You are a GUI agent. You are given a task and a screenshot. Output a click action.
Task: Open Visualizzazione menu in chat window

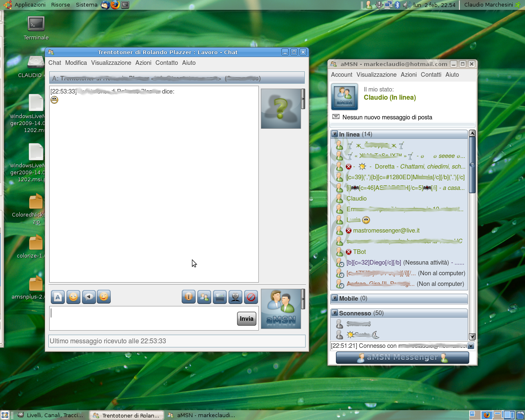point(111,63)
